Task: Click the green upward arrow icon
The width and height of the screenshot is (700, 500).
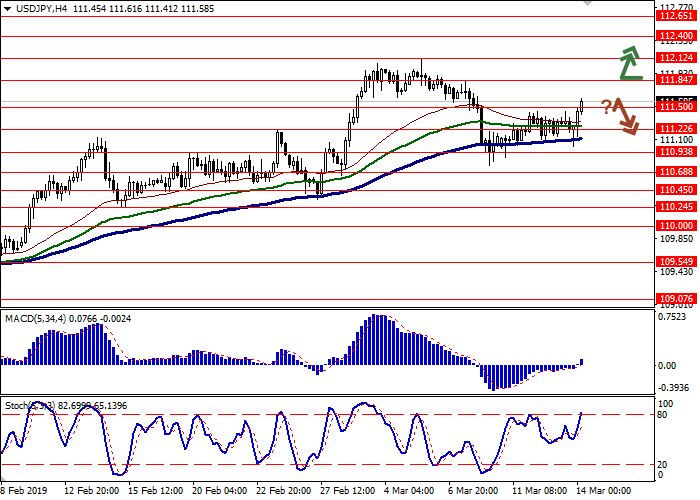Action: (x=629, y=63)
